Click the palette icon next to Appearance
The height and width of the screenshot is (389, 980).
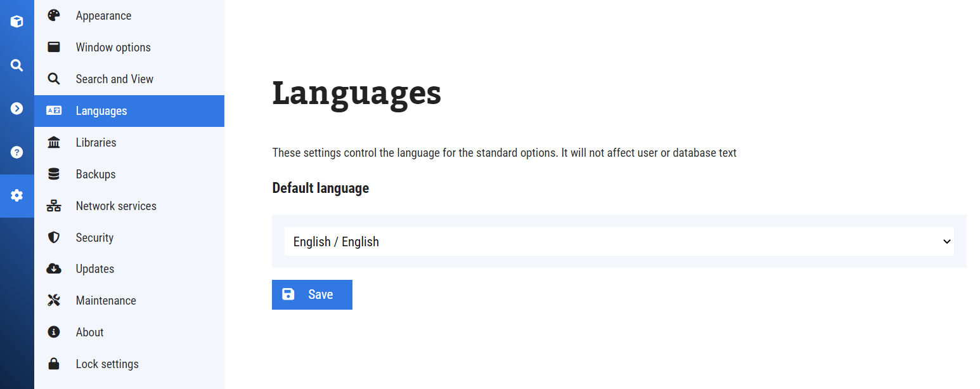pyautogui.click(x=53, y=15)
